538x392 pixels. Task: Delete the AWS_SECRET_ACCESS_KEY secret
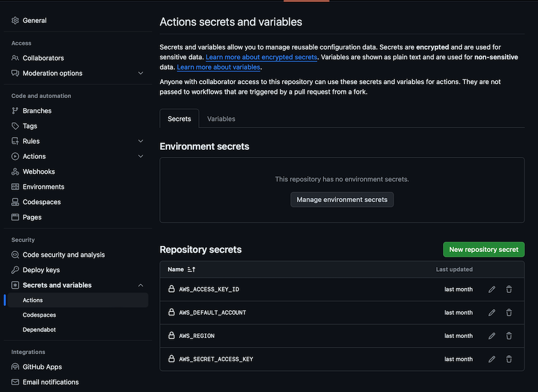point(509,358)
